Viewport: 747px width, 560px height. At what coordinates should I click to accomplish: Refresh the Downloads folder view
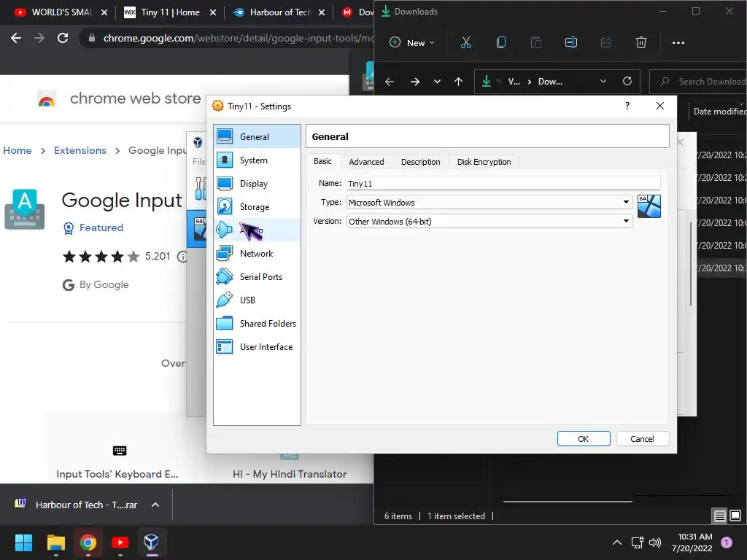pyautogui.click(x=627, y=81)
